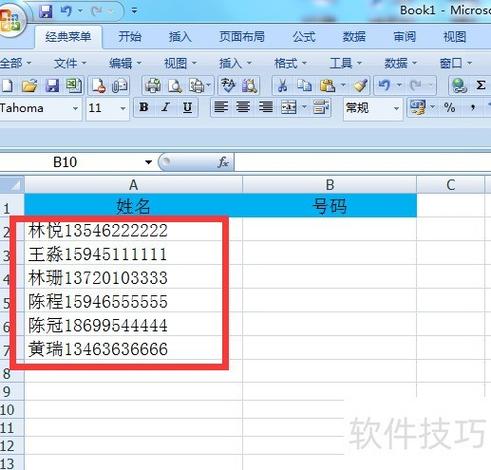This screenshot has width=491, height=470.
Task: Click the Copy icon
Action: coord(304,86)
